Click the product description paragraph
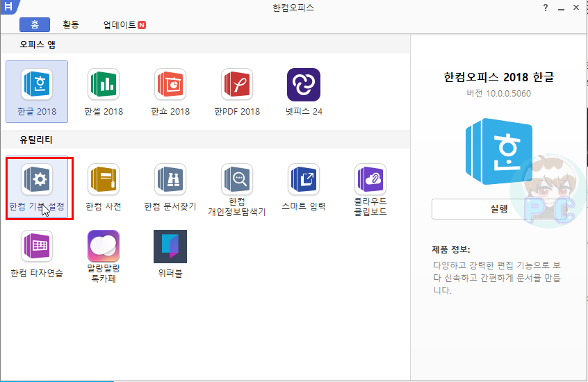 (497, 278)
